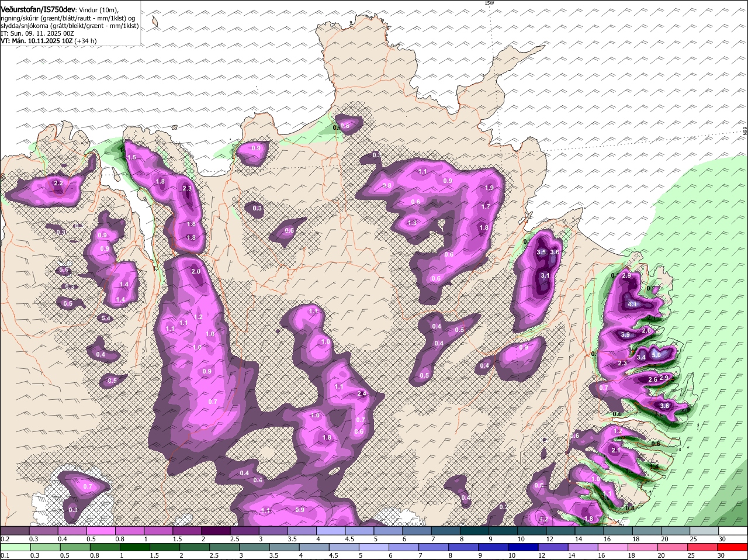Screen dimensions: 748x560
Task: Select the '30' label on the upper legend
Action: (x=722, y=538)
